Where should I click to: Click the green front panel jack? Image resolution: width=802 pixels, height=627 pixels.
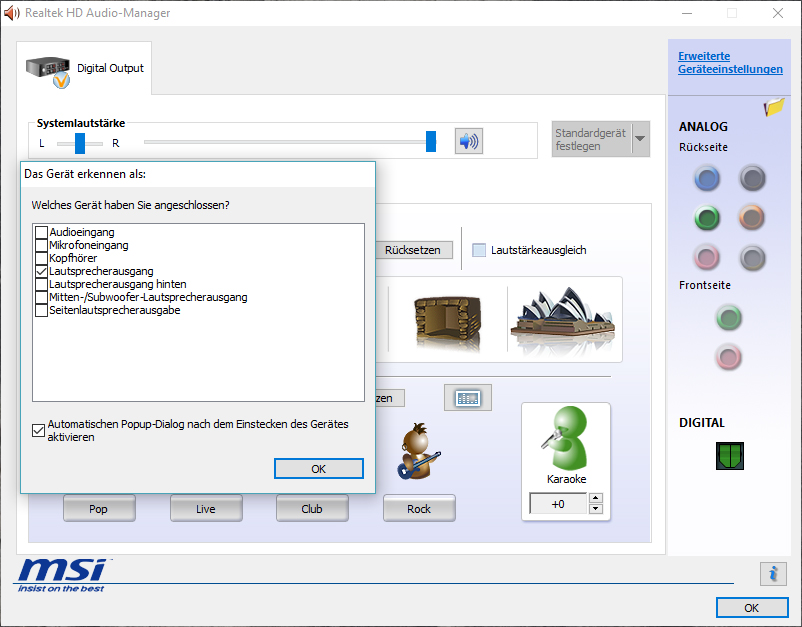[x=729, y=318]
